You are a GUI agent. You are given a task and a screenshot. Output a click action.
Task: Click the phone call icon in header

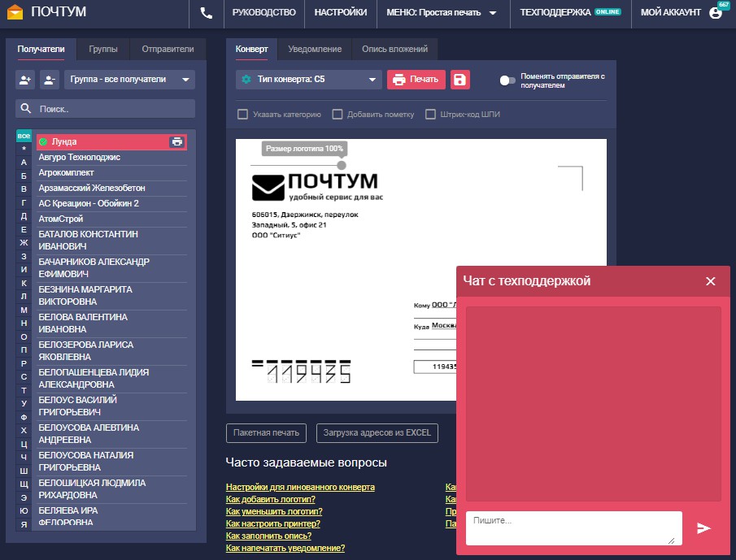pyautogui.click(x=207, y=13)
